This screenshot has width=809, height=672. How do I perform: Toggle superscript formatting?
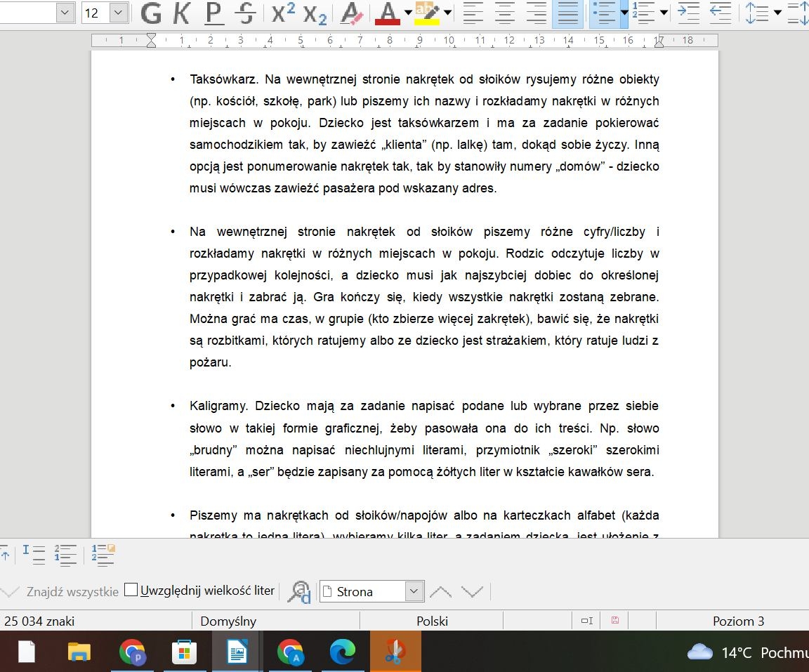pyautogui.click(x=283, y=13)
